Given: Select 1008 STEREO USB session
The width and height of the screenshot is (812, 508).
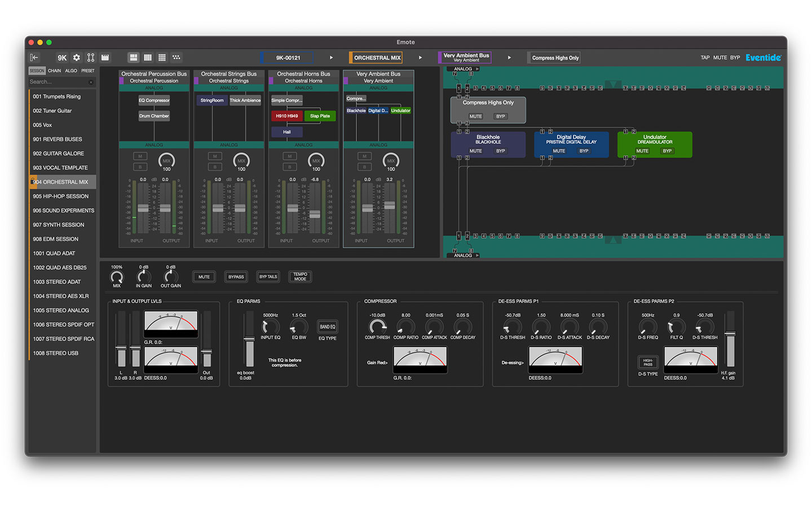Looking at the screenshot, I should point(62,353).
